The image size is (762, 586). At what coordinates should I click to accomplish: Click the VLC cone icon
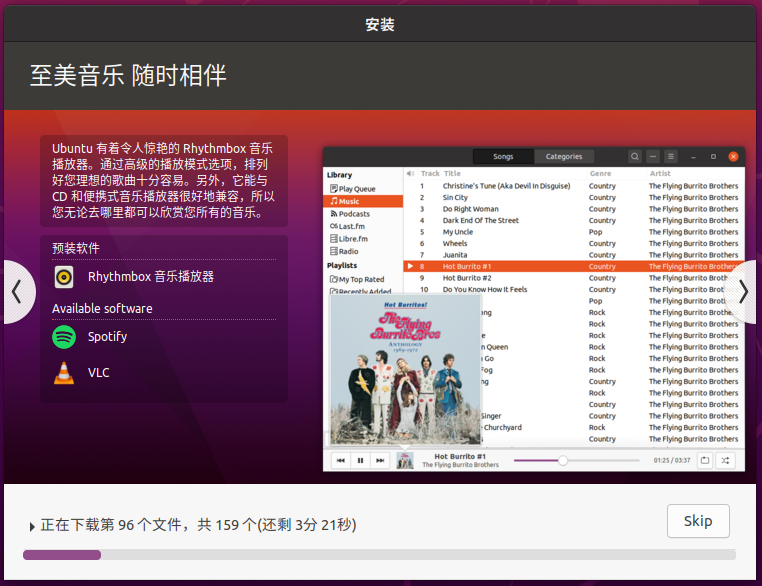[64, 373]
